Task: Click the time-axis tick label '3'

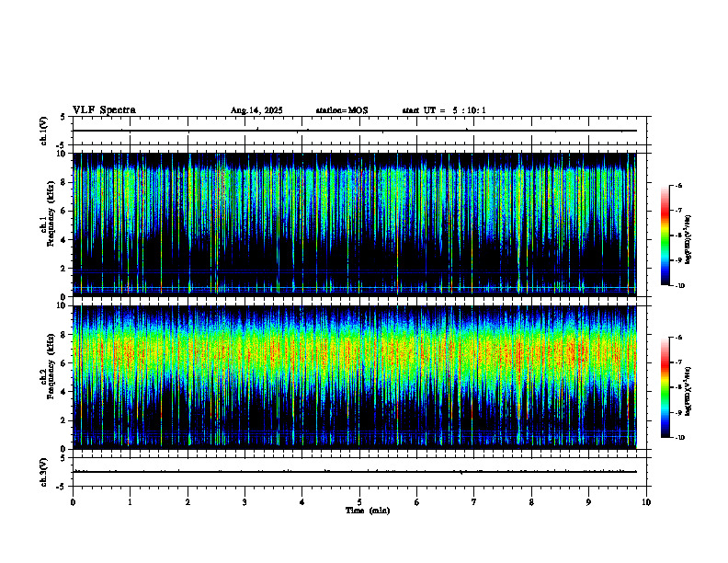Action: [x=245, y=502]
